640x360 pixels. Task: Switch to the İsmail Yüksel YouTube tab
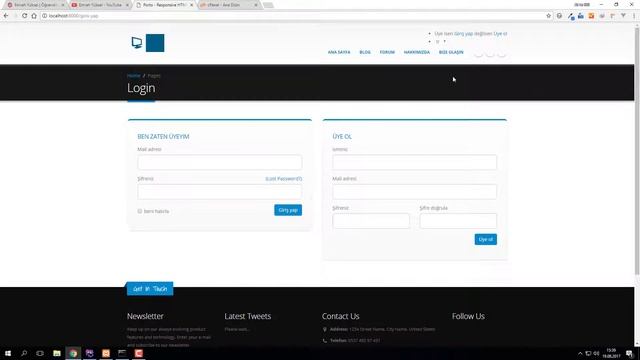coord(100,5)
